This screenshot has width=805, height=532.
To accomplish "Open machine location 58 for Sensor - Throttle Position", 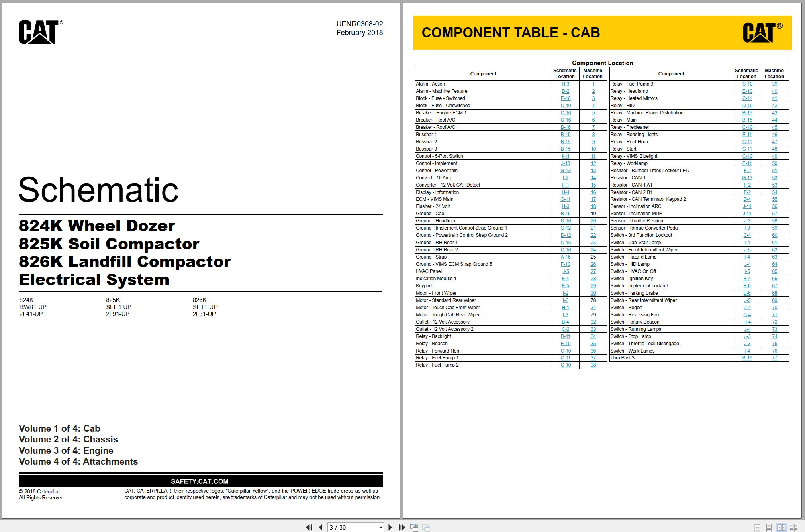I will pos(775,221).
